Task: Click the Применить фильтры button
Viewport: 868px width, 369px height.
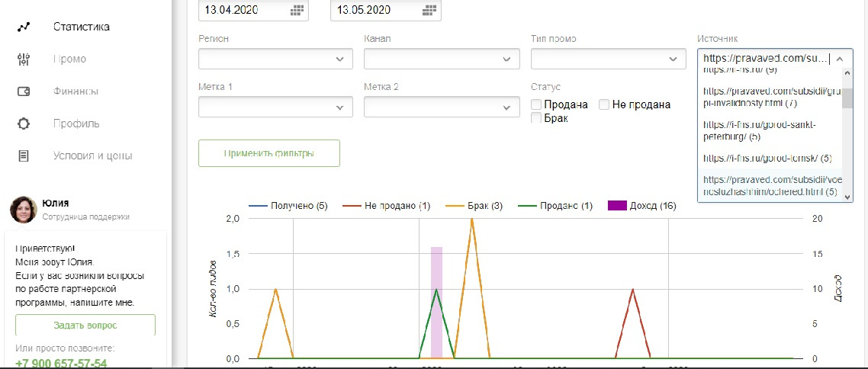Action: [x=269, y=153]
